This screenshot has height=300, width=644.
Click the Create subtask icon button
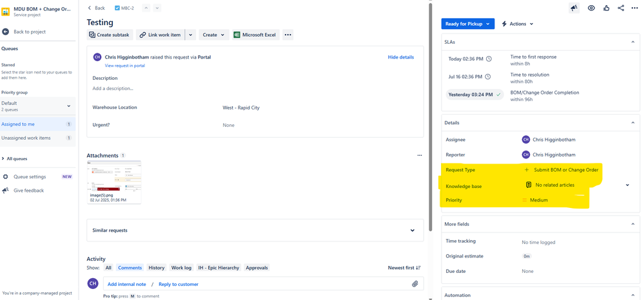[x=110, y=35]
